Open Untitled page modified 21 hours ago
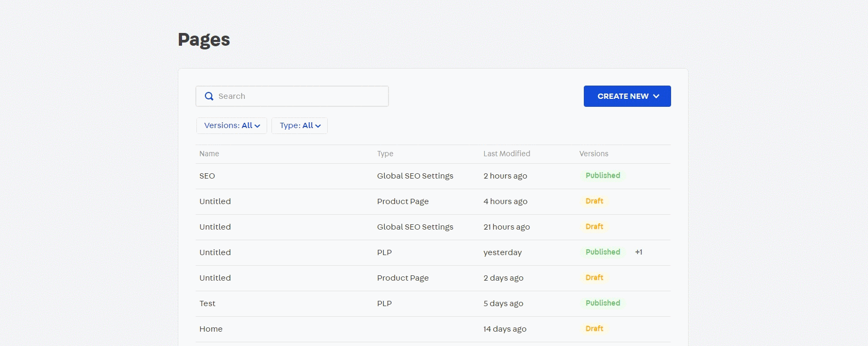Screen dimensions: 868x346 [215, 227]
